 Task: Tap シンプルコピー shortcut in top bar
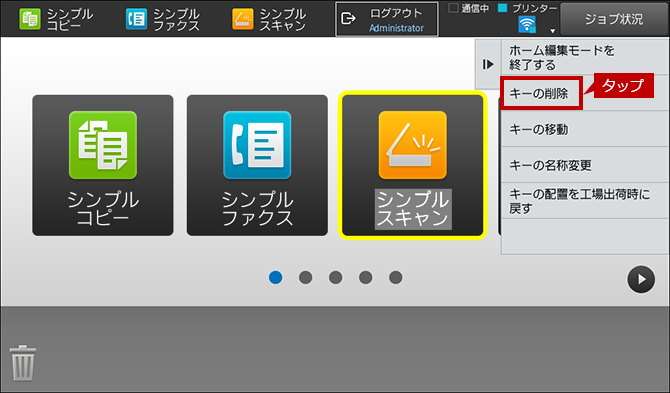(56, 19)
